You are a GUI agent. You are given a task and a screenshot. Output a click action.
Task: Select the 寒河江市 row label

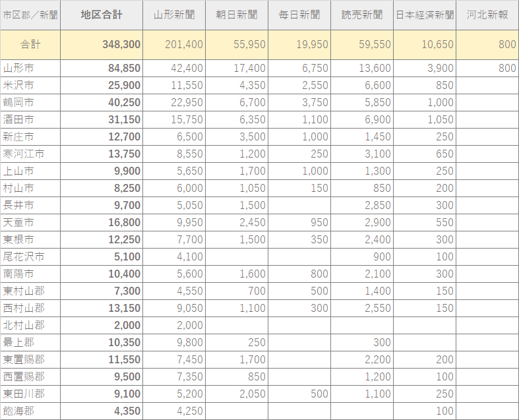click(x=30, y=154)
